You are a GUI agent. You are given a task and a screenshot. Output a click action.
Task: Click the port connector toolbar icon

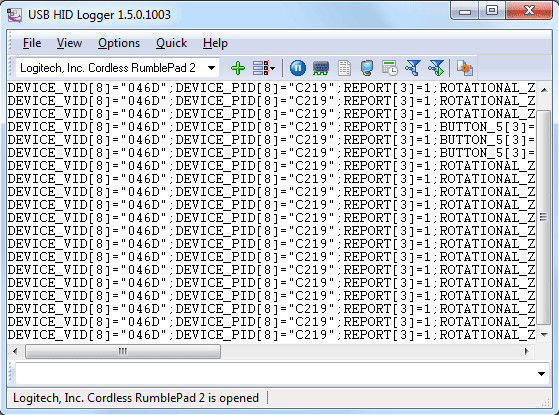(321, 68)
